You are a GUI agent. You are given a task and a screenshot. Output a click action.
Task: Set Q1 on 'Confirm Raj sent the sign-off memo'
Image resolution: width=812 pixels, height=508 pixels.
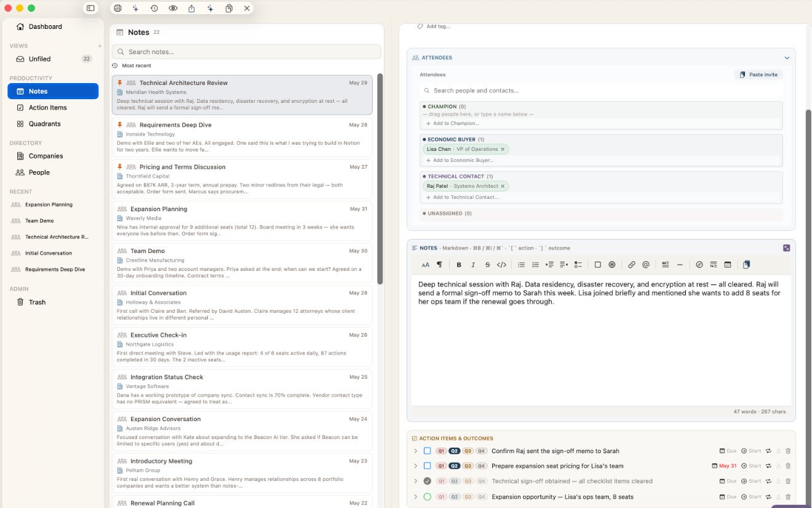click(441, 451)
